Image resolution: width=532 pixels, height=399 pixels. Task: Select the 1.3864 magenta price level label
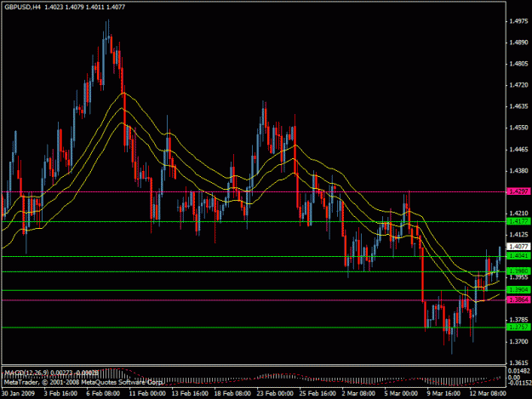pyautogui.click(x=518, y=299)
